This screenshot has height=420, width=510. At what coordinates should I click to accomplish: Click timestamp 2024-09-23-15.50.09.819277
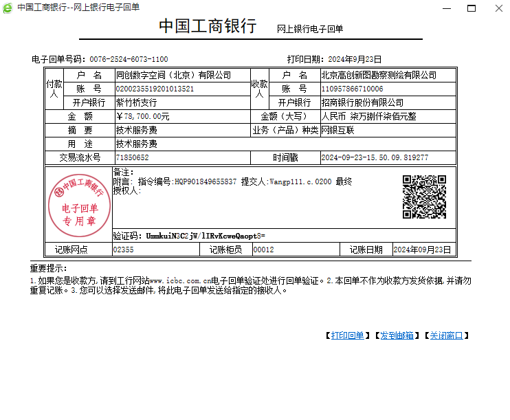point(375,158)
